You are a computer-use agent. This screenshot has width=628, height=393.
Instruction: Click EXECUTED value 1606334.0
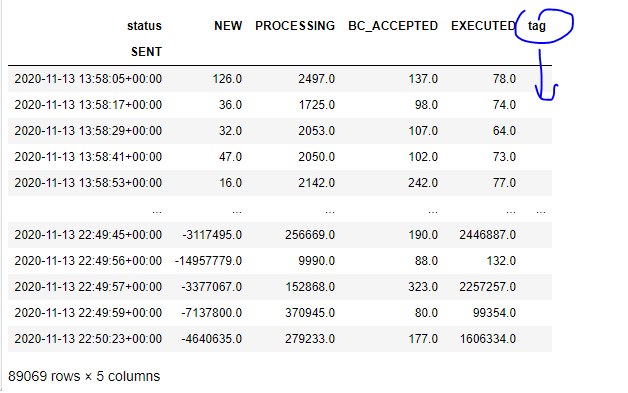coord(488,339)
